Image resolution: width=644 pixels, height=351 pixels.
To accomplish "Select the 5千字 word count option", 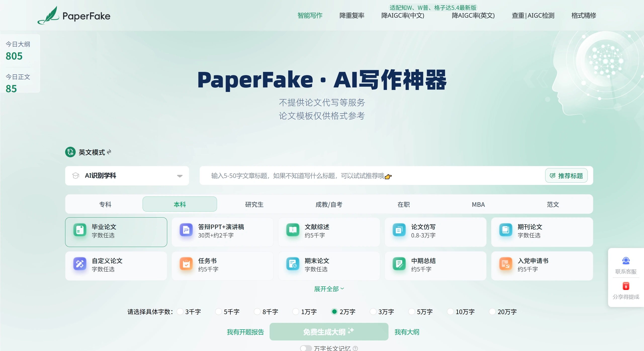I will click(219, 312).
